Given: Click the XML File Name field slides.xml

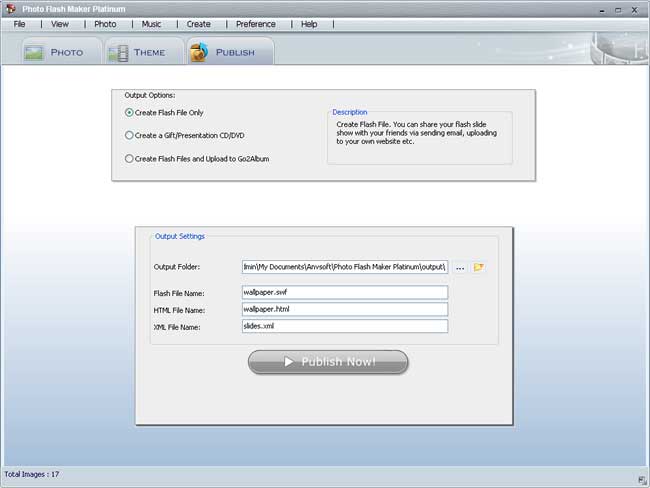Looking at the screenshot, I should click(x=345, y=326).
